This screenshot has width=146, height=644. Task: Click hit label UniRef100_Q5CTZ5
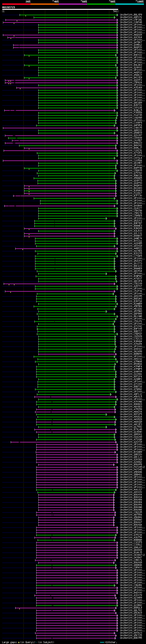click(131, 636)
